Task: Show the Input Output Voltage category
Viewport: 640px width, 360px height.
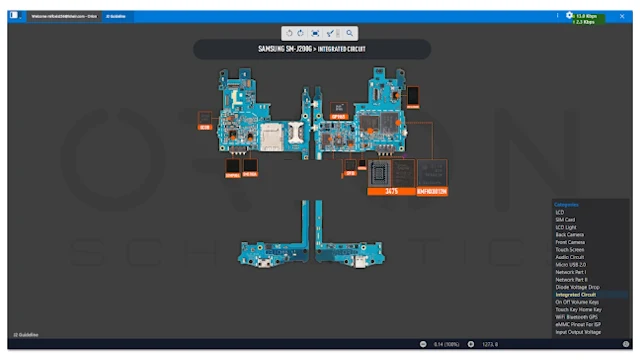Action: 578,332
